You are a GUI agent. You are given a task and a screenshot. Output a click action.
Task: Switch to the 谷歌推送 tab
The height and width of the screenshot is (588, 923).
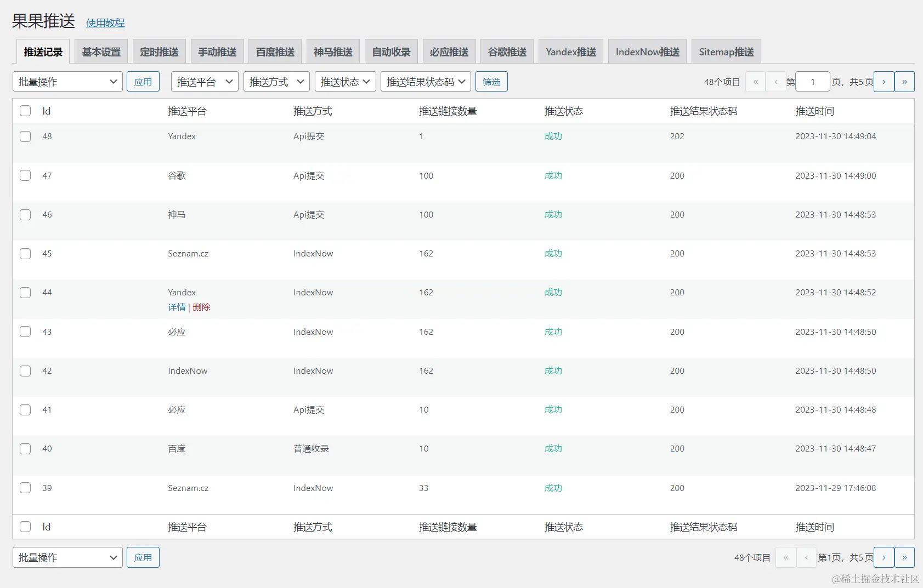(507, 52)
